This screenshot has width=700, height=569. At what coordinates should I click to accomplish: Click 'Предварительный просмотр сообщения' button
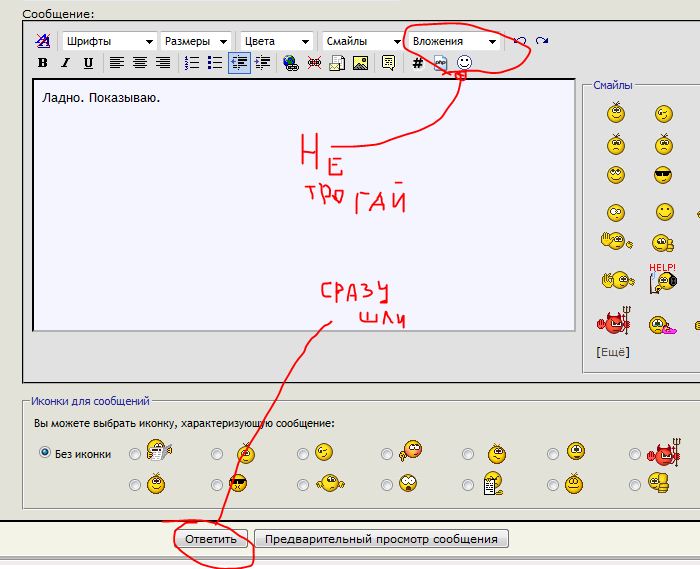coord(381,539)
